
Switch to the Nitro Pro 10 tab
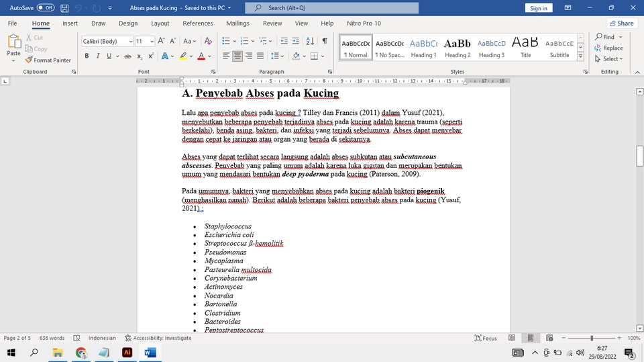pos(364,24)
